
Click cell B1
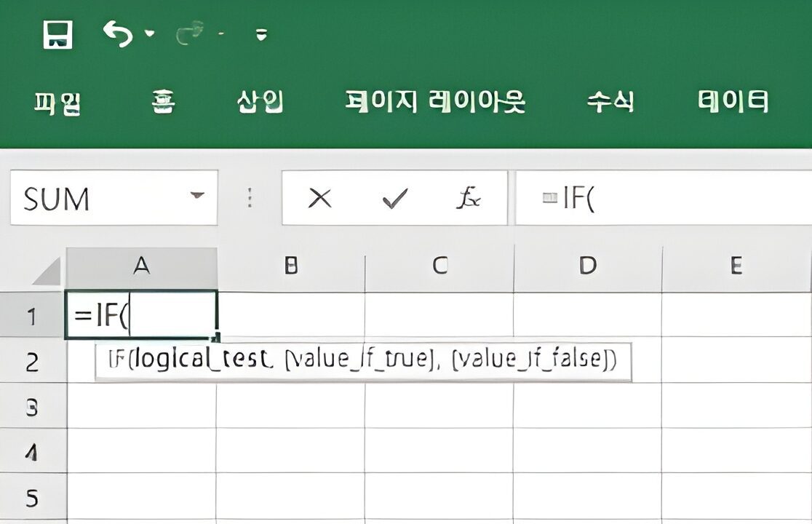290,315
